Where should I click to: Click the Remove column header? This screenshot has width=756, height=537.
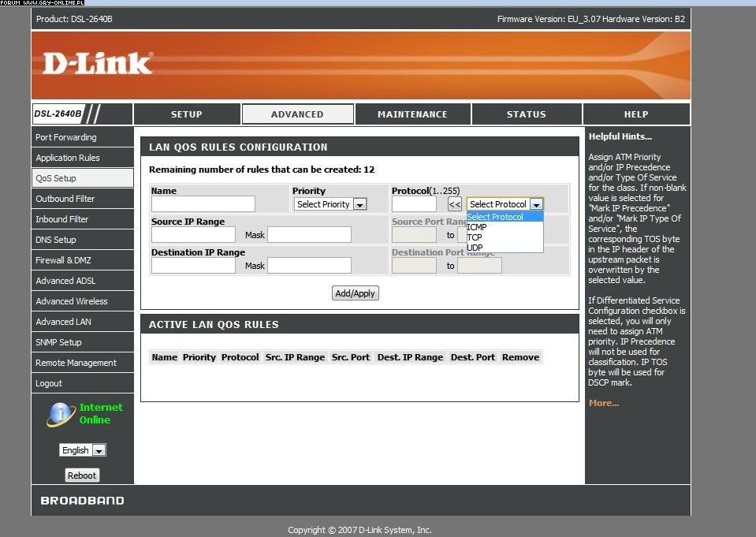pyautogui.click(x=521, y=357)
